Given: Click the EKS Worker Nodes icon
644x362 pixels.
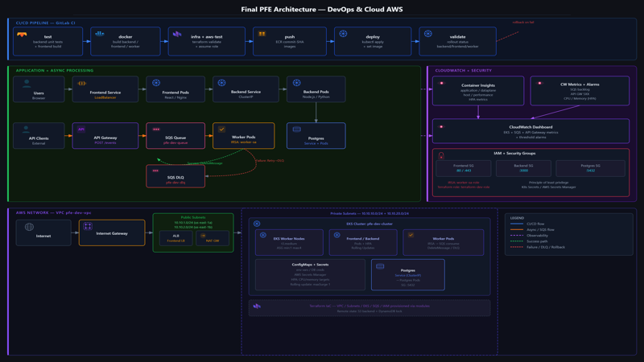Looking at the screenshot, I should click(263, 235).
